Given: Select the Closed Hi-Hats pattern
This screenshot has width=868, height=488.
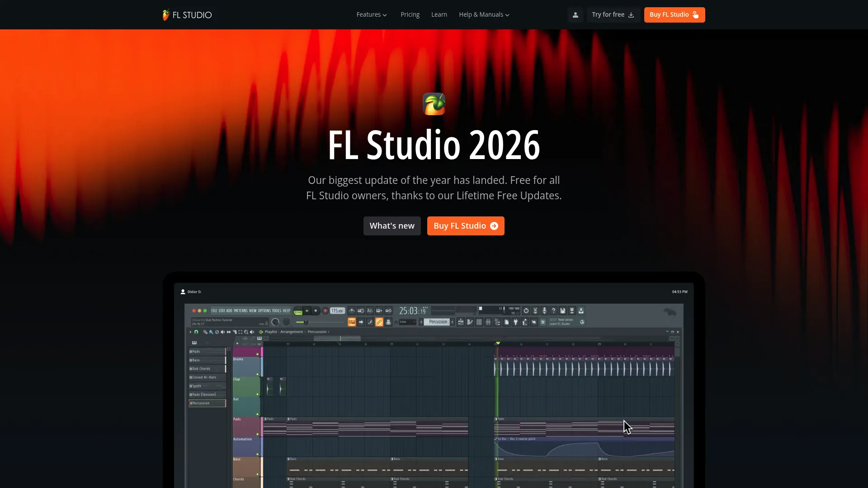Looking at the screenshot, I should coord(207,377).
